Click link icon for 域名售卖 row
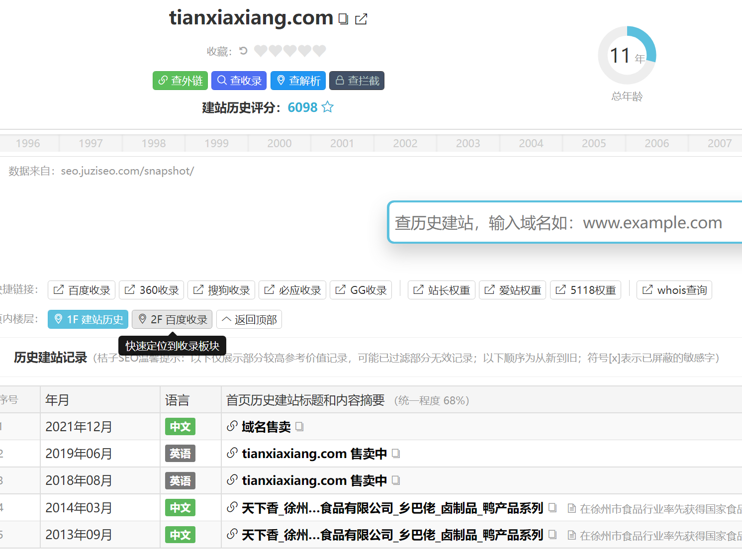 232,426
